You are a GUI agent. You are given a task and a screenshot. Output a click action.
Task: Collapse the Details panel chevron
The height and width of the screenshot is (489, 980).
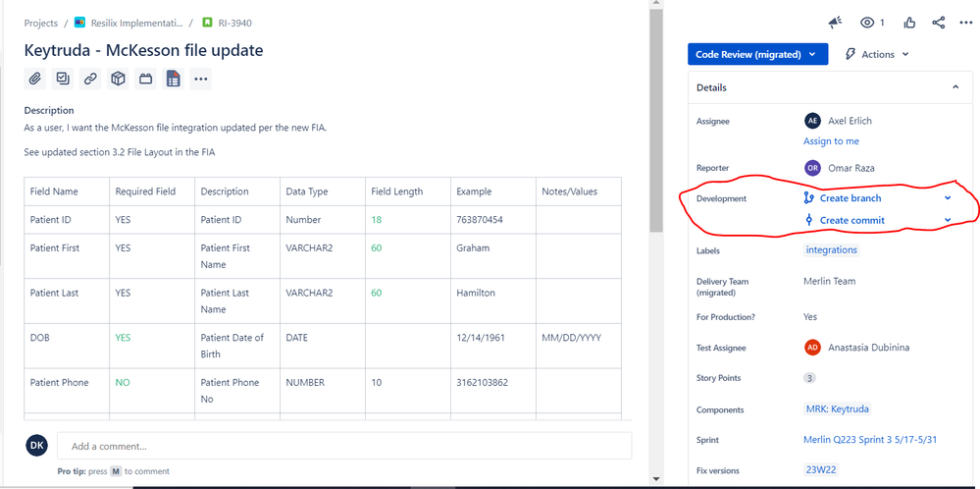[x=955, y=87]
